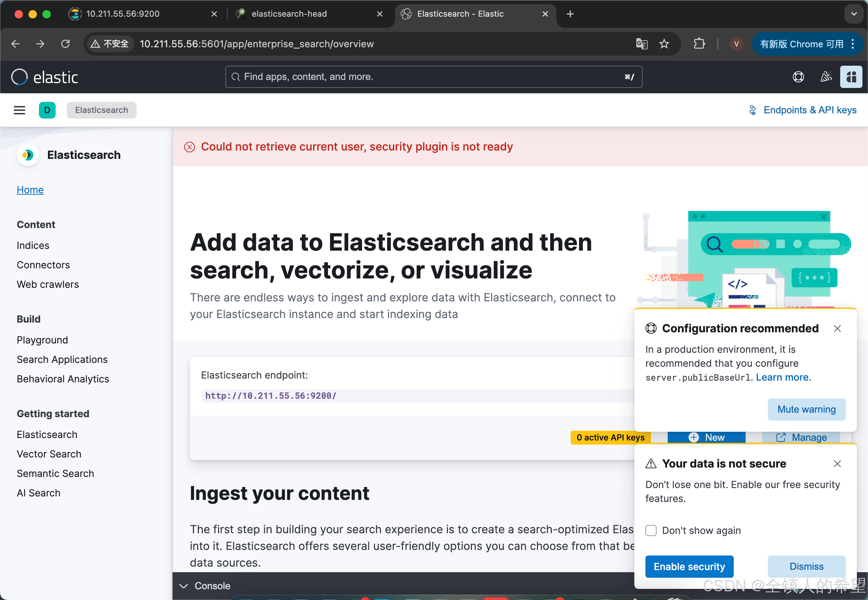Open the newsfeed celebration icon

(826, 77)
